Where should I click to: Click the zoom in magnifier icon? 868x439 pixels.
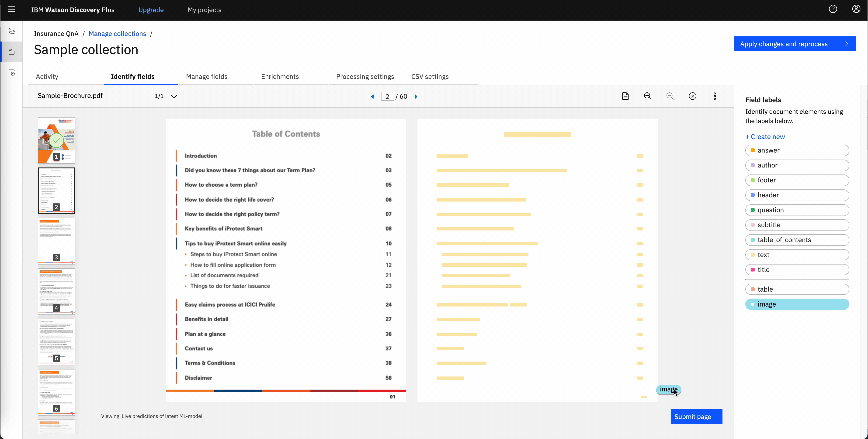pos(648,96)
